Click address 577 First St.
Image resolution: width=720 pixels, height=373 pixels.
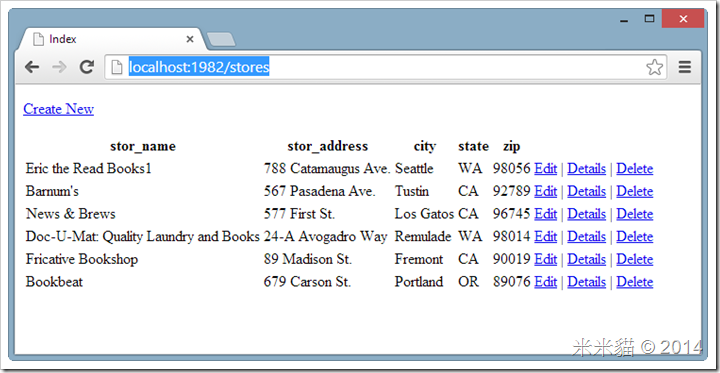point(299,214)
